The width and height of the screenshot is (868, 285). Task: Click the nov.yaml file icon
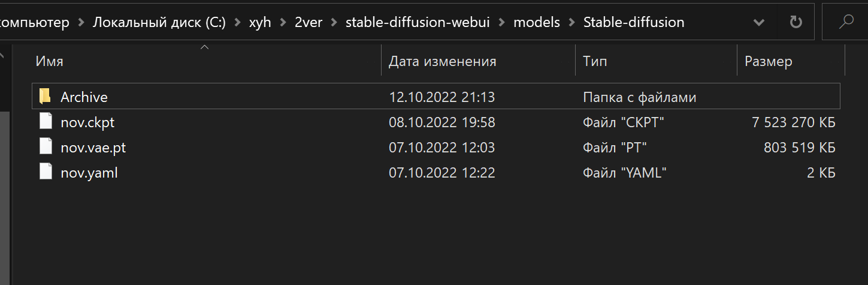(x=46, y=173)
